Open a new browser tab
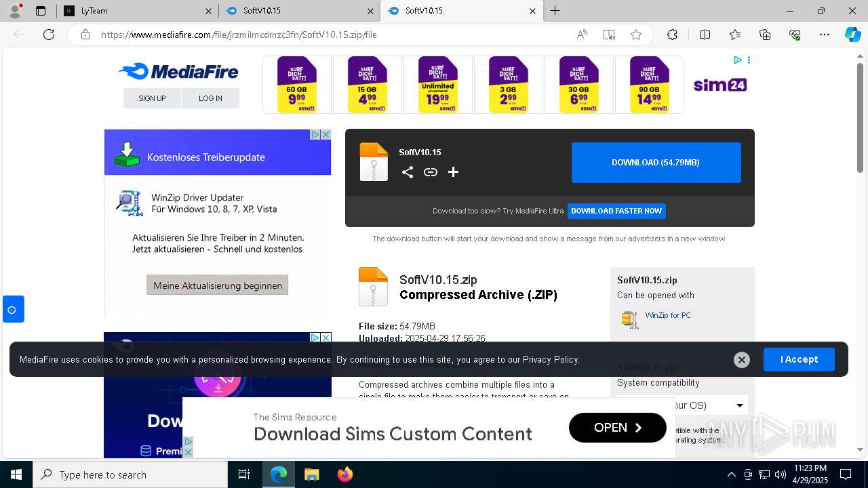 (x=555, y=11)
